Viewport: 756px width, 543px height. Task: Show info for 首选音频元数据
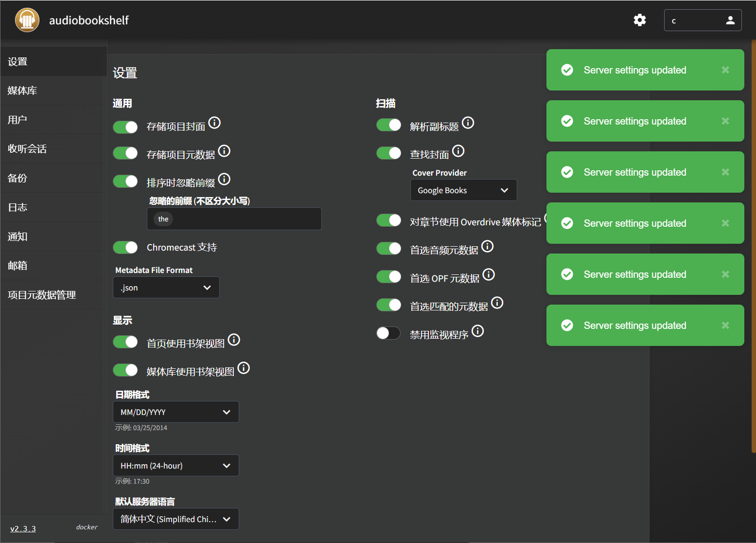coord(488,246)
